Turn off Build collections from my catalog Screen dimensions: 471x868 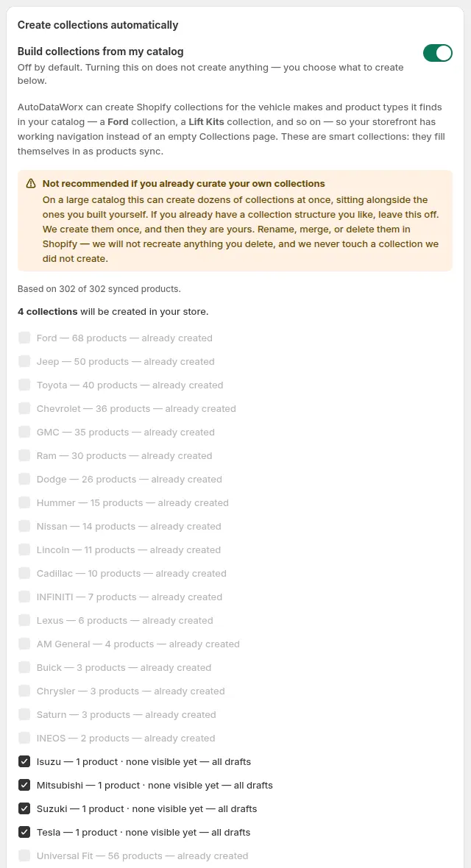click(438, 53)
